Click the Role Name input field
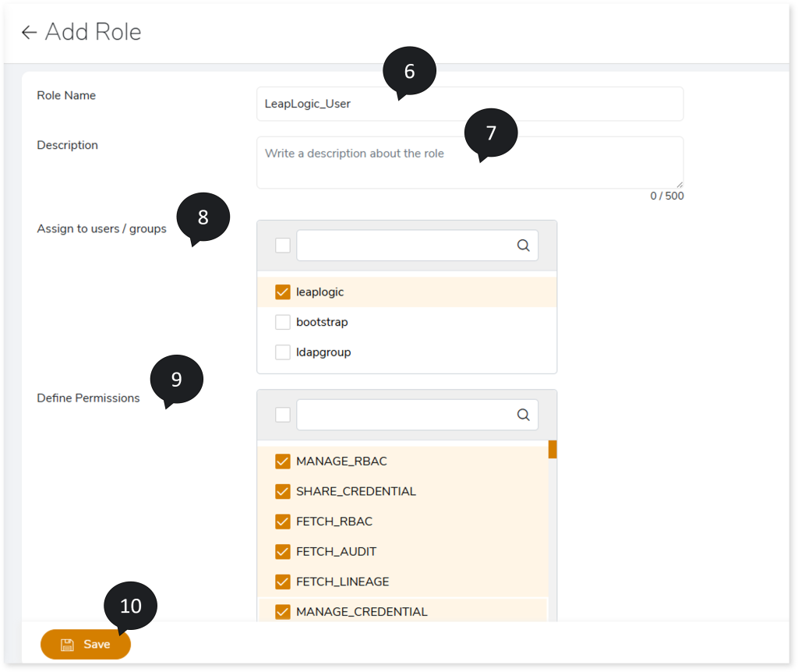The image size is (798, 672). pyautogui.click(x=470, y=104)
